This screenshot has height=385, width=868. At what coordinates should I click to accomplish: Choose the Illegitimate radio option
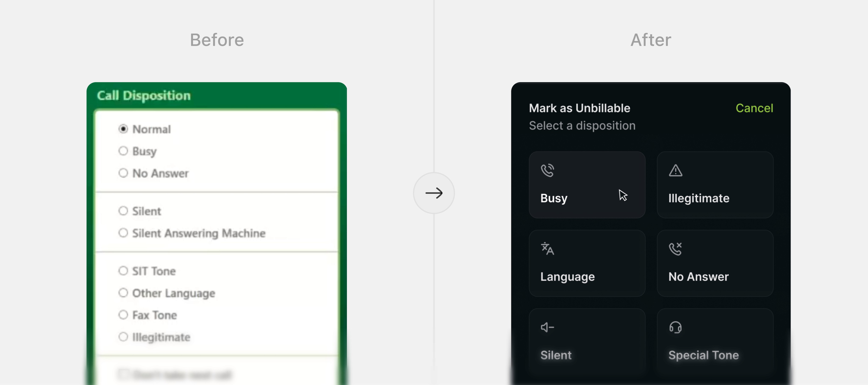123,337
